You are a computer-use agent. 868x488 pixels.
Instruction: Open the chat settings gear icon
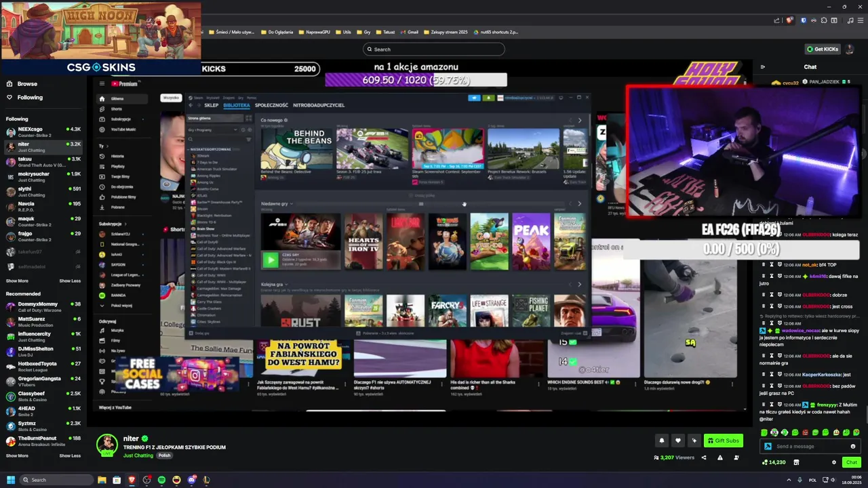(834, 462)
